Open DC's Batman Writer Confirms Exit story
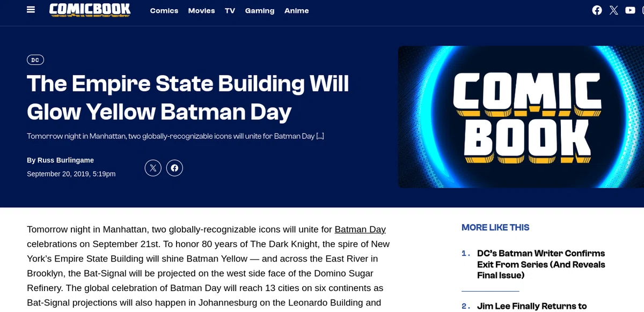 coord(541,264)
